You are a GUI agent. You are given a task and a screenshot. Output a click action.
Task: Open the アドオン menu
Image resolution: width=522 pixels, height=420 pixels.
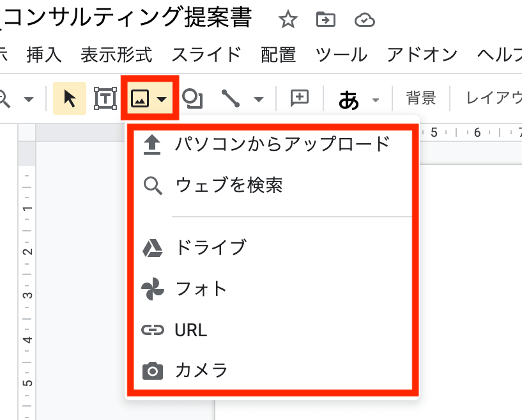[x=422, y=54]
